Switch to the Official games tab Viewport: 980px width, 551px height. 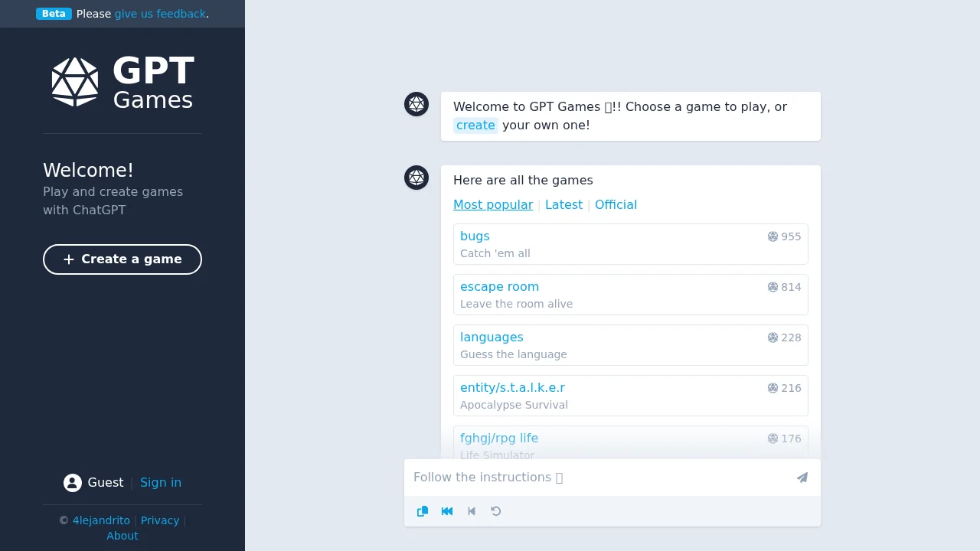616,204
